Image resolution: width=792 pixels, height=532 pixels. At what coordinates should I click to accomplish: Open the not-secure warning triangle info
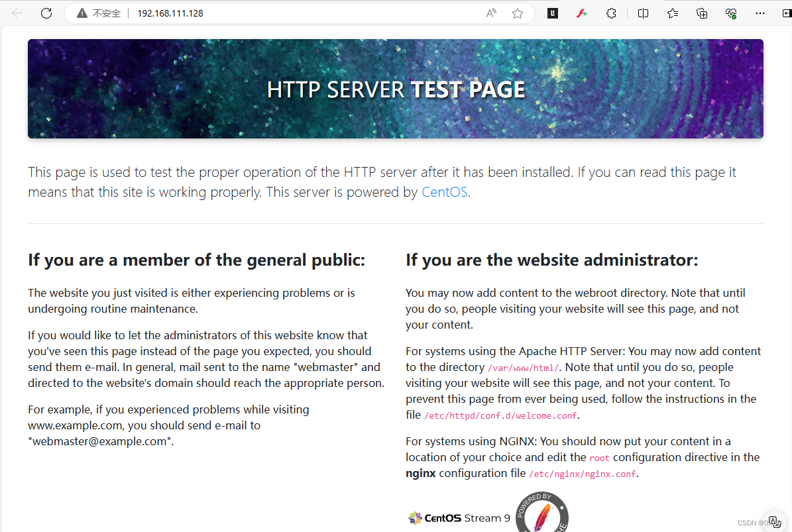click(x=82, y=13)
